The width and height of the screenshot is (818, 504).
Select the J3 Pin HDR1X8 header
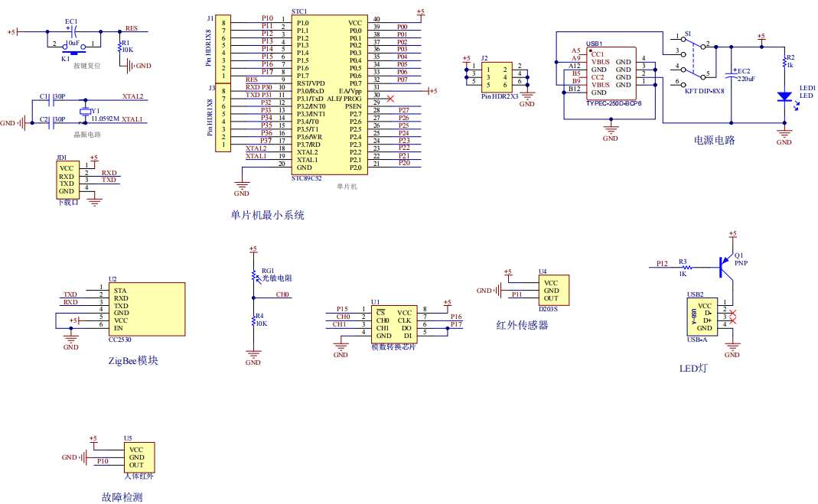(223, 118)
